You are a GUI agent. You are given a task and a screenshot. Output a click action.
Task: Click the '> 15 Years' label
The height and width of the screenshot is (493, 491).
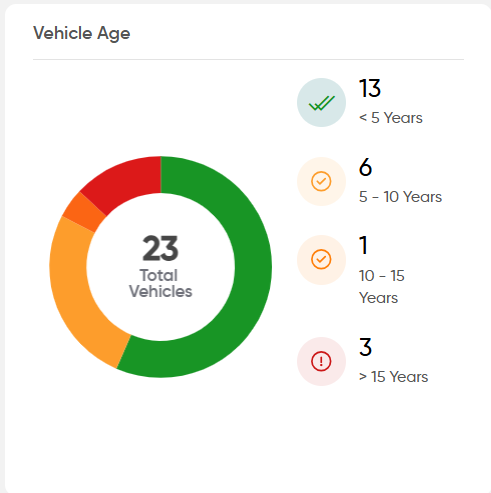coord(393,377)
